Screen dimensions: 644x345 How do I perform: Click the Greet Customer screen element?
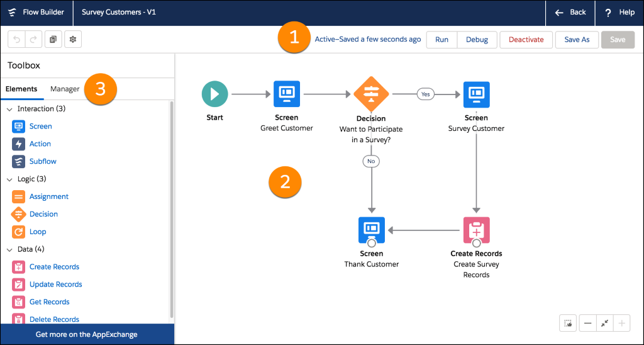(286, 94)
